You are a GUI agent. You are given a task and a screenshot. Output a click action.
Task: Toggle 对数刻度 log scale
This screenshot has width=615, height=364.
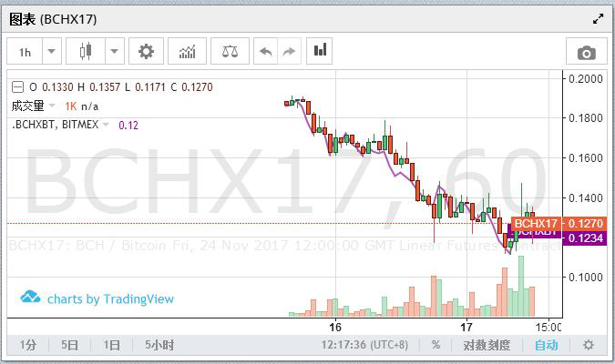click(487, 345)
